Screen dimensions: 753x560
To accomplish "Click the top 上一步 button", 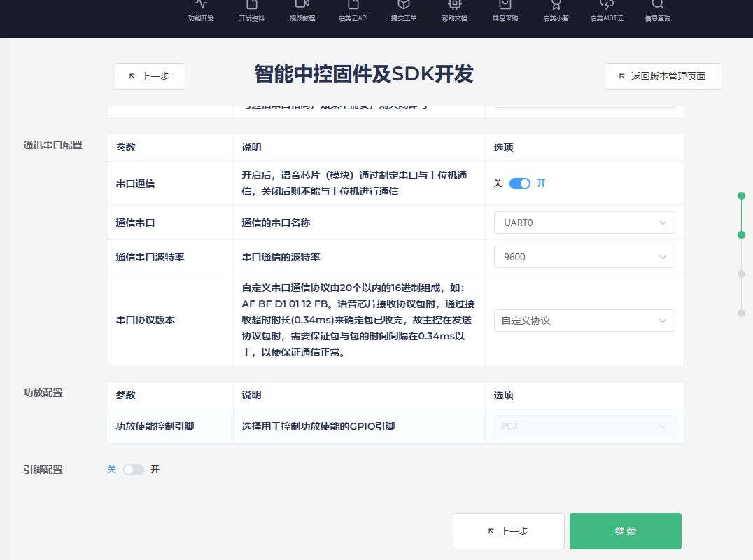I will [x=150, y=76].
